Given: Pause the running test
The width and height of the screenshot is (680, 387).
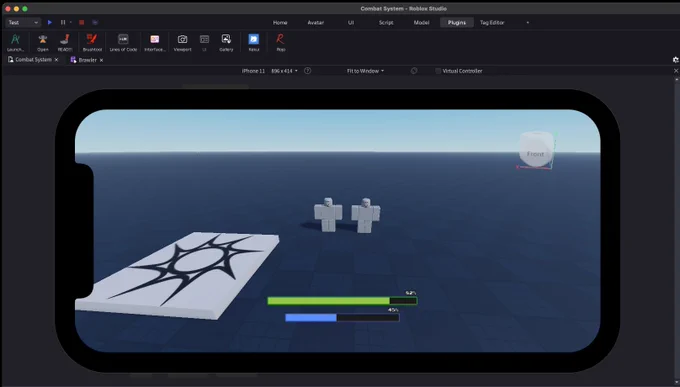Looking at the screenshot, I should click(x=63, y=23).
